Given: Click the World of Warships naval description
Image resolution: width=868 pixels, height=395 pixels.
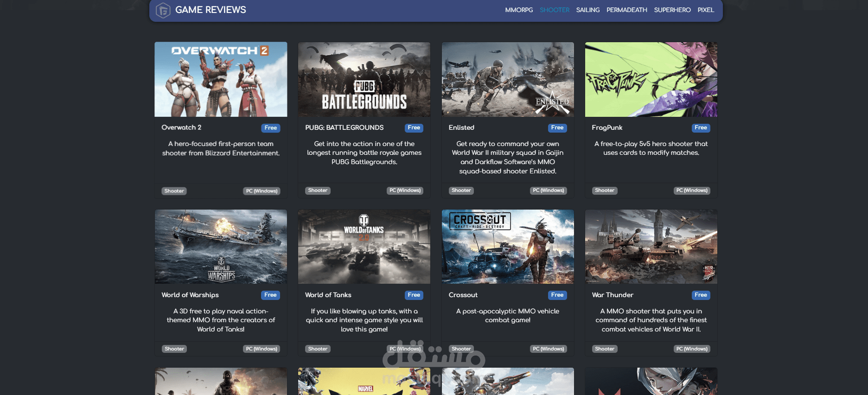Looking at the screenshot, I should click(x=221, y=320).
